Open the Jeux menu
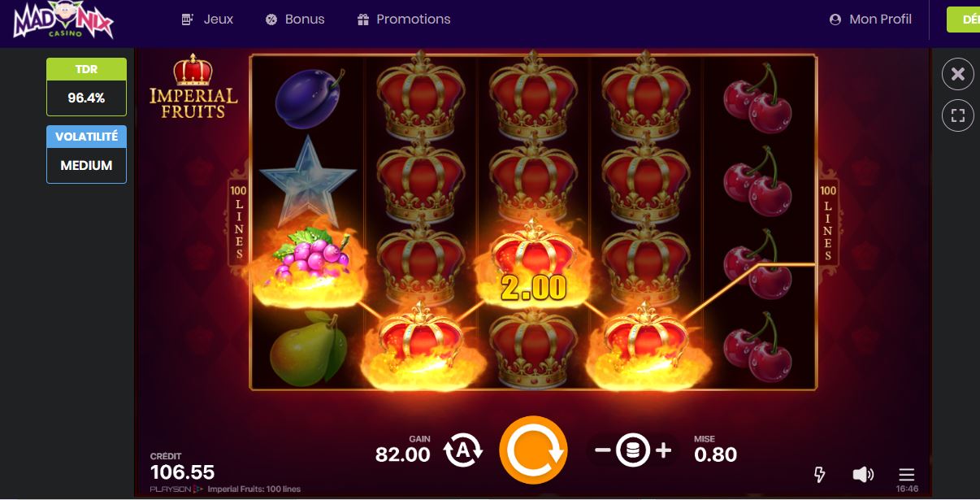Screen dimensions: 980x500 [207, 19]
